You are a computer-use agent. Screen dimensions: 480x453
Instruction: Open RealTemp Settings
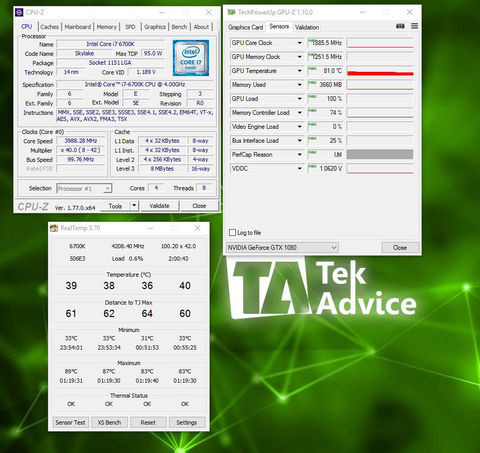pos(187,422)
